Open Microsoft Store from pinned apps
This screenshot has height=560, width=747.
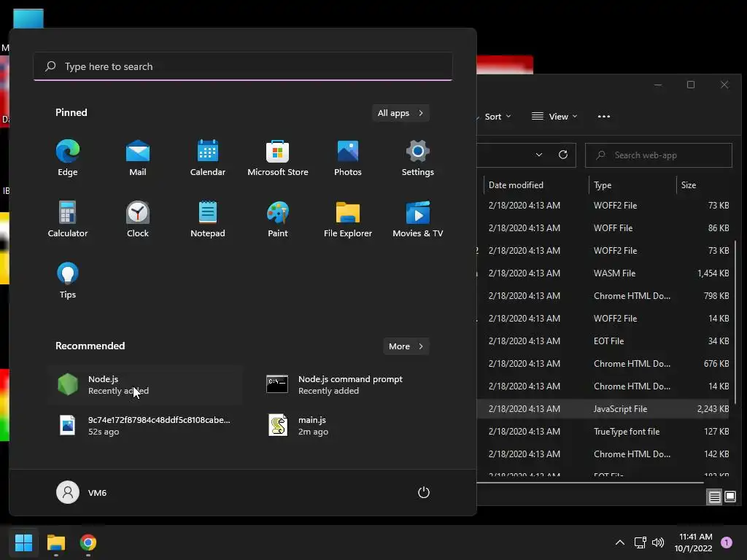tap(278, 158)
